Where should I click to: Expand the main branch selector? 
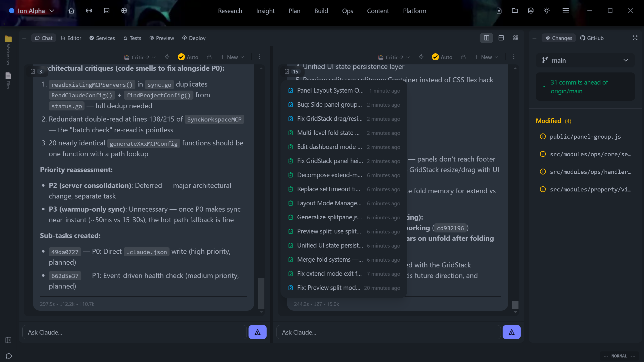pyautogui.click(x=585, y=60)
